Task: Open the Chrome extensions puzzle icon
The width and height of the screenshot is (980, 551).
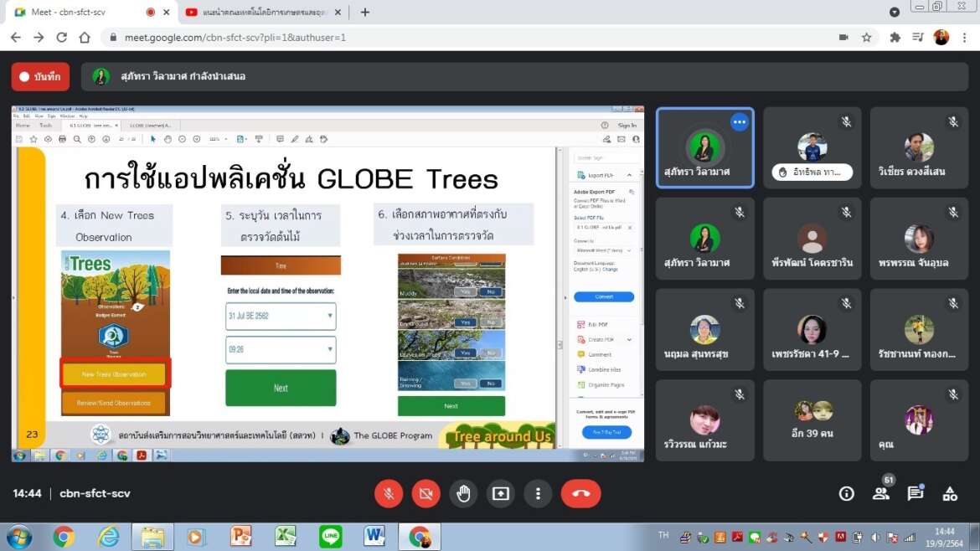Action: coord(895,38)
